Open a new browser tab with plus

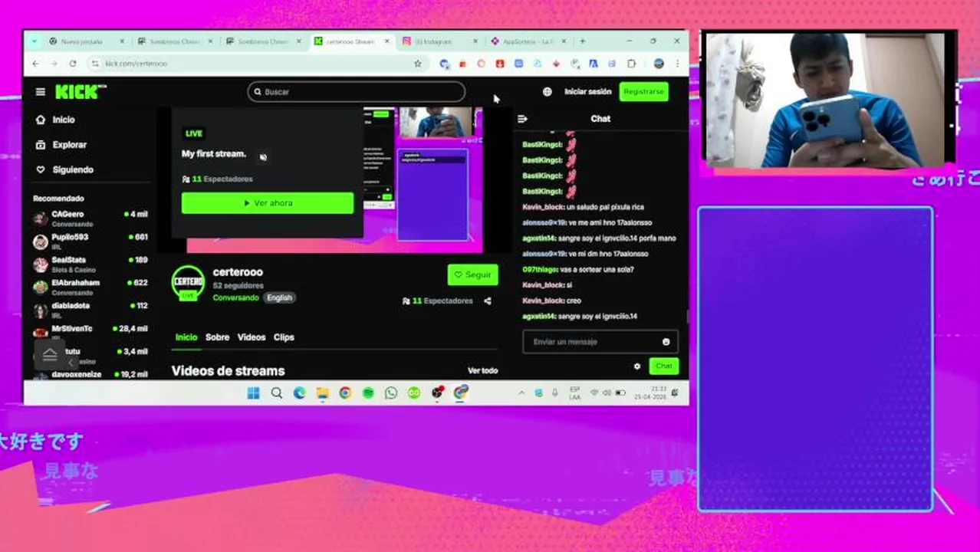pyautogui.click(x=583, y=41)
